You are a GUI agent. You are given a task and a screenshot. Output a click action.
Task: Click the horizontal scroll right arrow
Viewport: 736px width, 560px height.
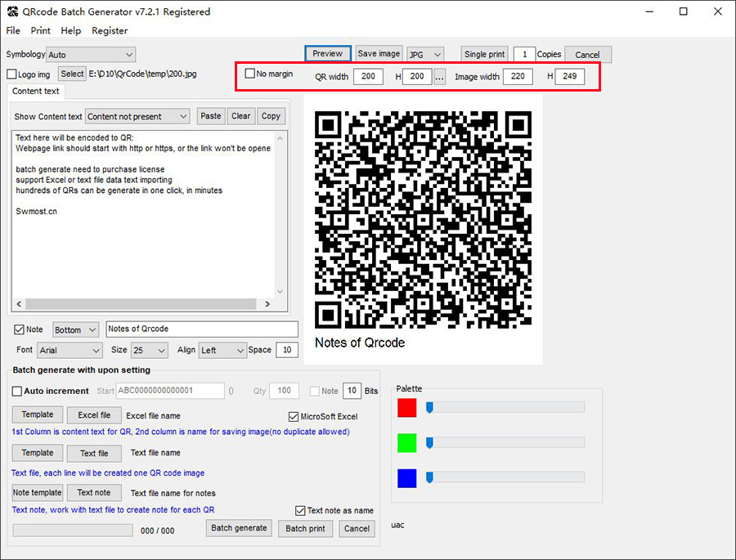pos(267,304)
